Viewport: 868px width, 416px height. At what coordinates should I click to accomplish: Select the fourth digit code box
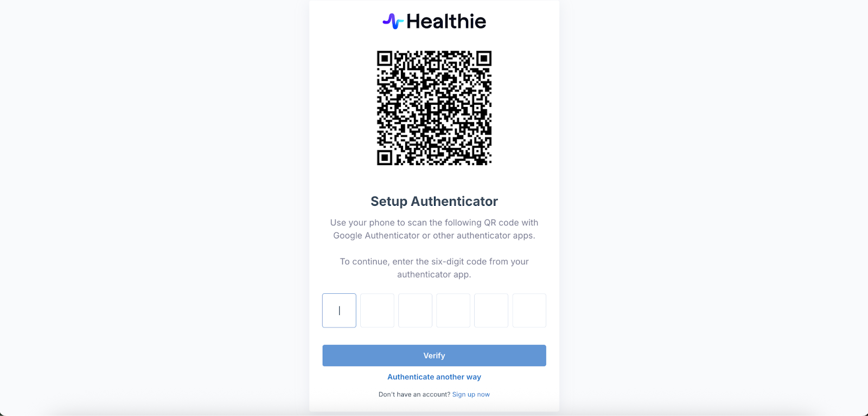453,311
